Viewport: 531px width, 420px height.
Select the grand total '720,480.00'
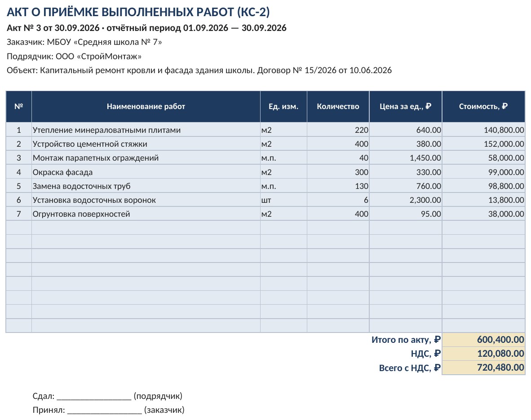483,367
